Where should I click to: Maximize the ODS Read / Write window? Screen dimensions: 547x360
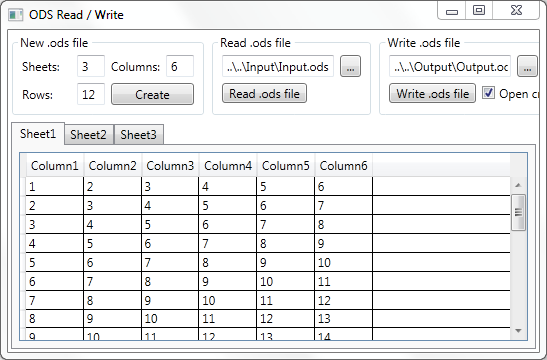pyautogui.click(x=479, y=10)
